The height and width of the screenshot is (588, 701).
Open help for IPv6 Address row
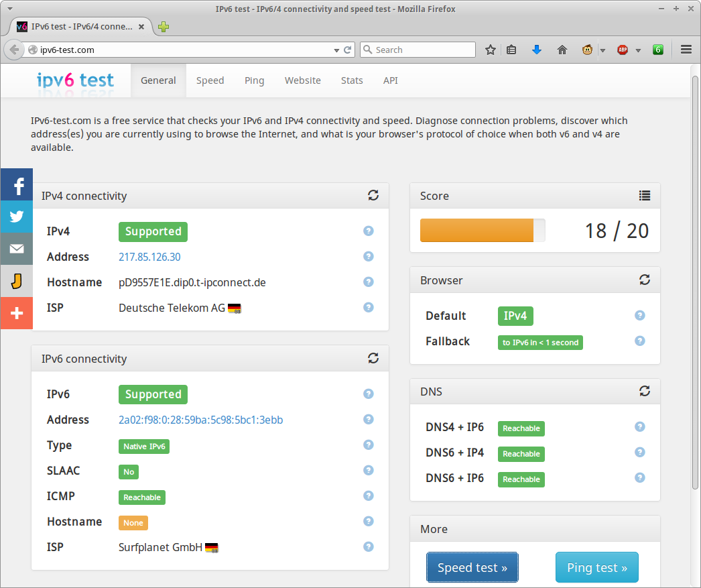[x=369, y=419]
